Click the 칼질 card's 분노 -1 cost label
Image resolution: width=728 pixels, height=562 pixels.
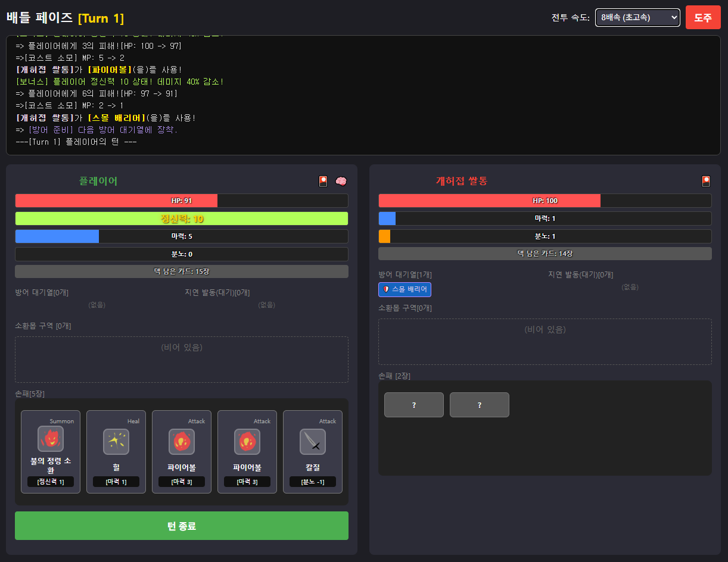coord(313,482)
